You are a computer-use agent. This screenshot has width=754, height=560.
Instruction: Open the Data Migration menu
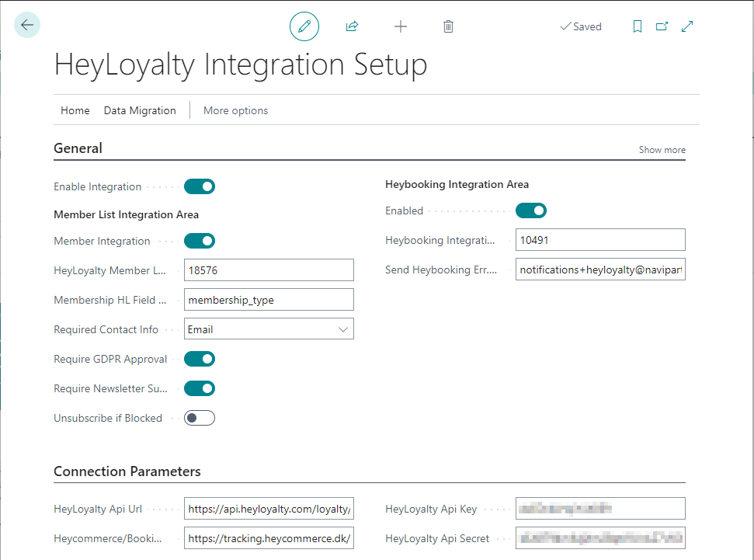pos(140,110)
